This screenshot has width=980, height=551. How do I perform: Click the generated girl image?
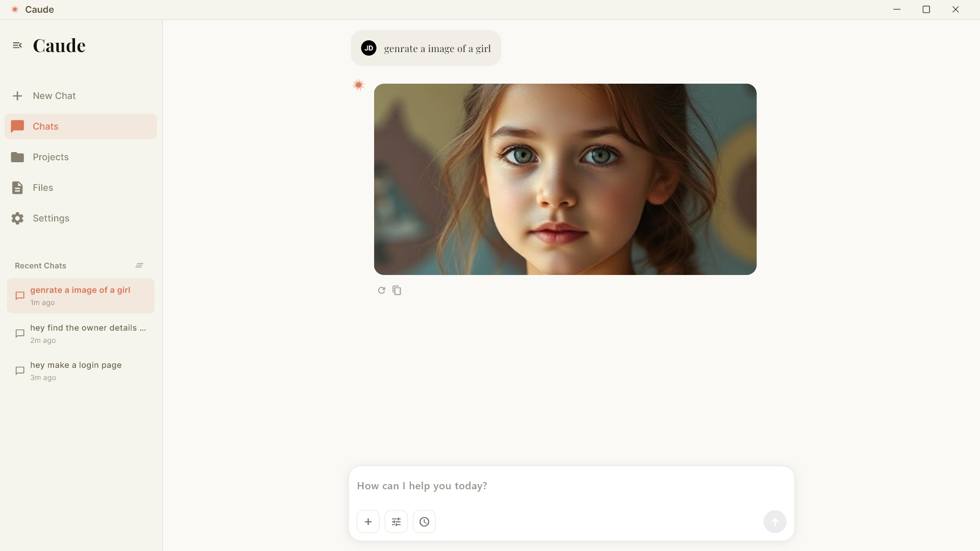[565, 179]
